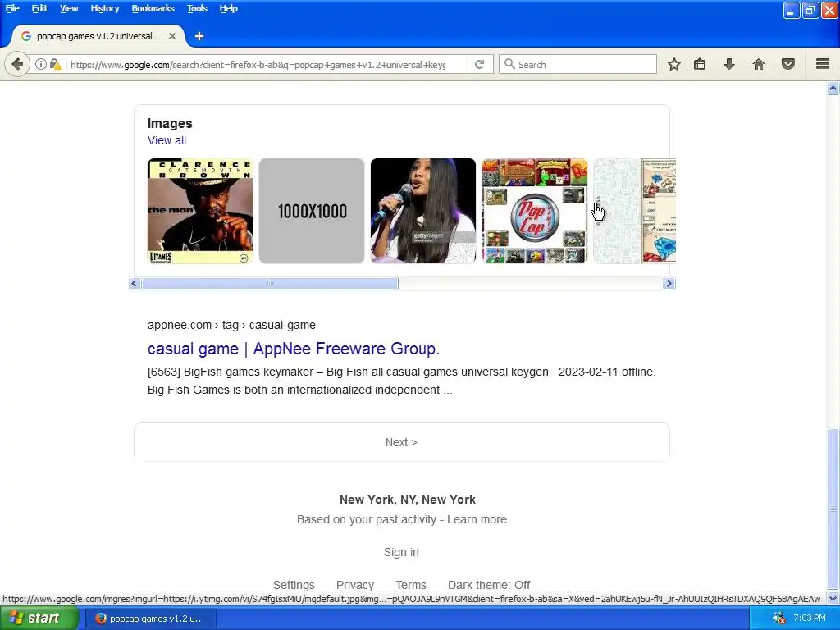
Task: Open a new tab with plus button
Action: (x=199, y=36)
